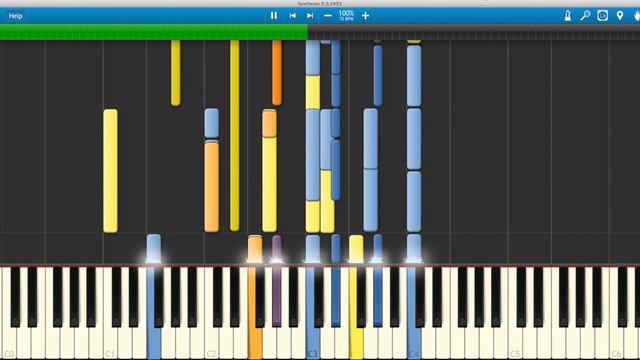
Task: Open the magnifier zoom tool
Action: point(585,16)
